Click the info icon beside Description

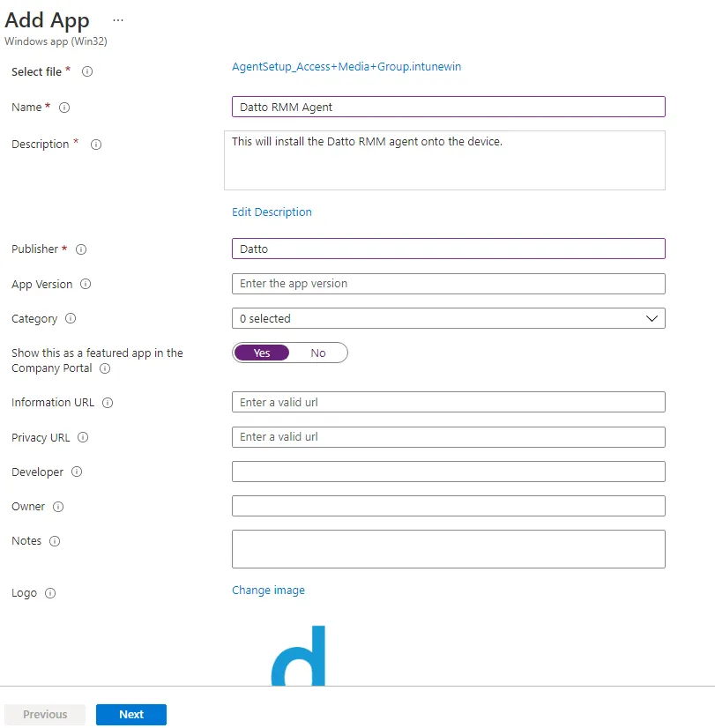(x=96, y=145)
